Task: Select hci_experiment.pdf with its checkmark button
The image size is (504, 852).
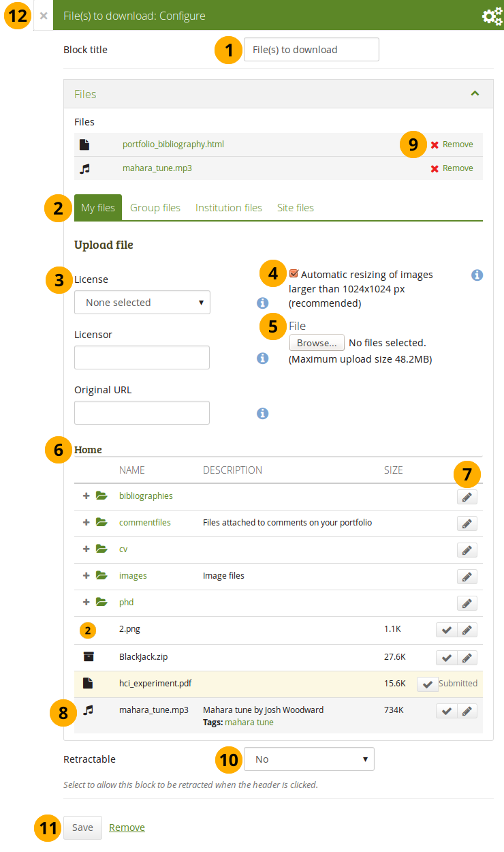Action: (427, 684)
